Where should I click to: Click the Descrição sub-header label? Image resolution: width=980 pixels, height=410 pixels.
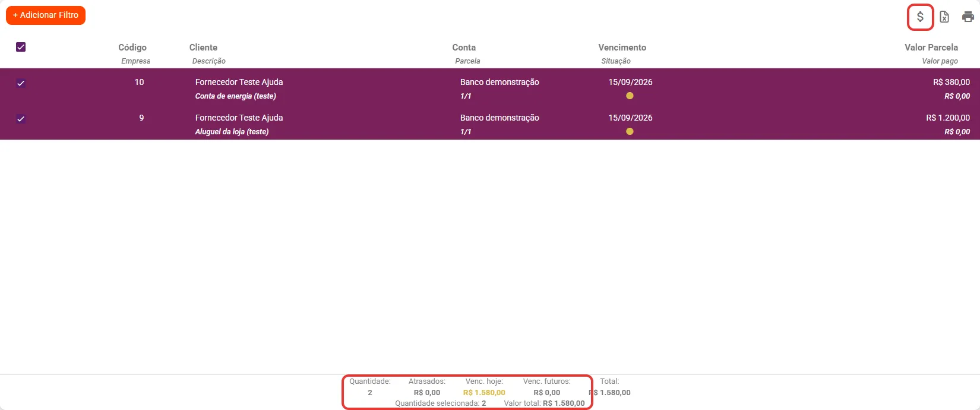[x=208, y=61]
